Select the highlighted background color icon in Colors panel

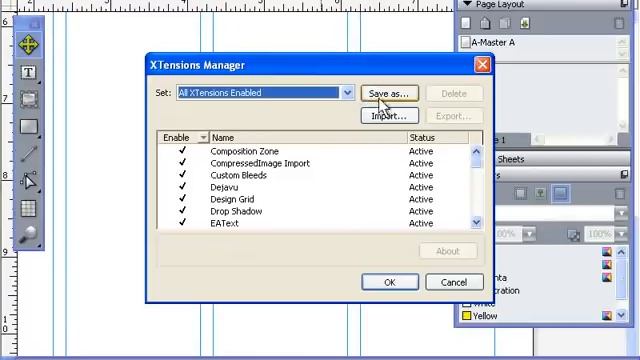tap(560, 193)
